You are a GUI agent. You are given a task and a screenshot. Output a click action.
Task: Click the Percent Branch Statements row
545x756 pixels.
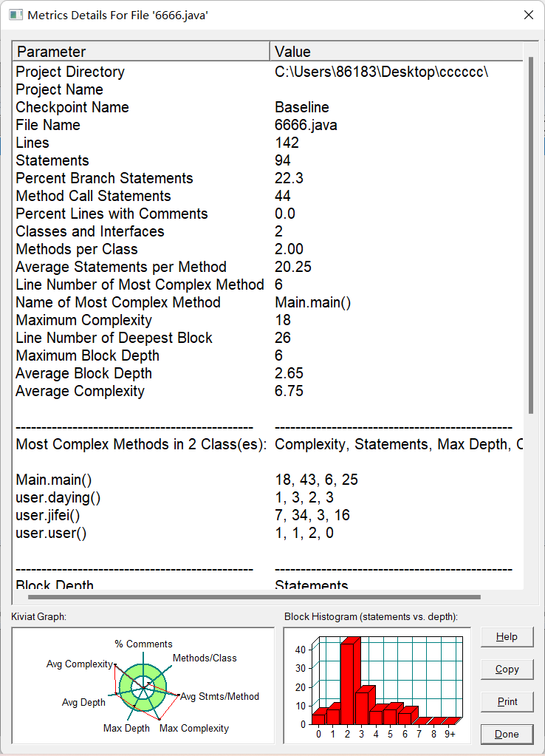268,178
